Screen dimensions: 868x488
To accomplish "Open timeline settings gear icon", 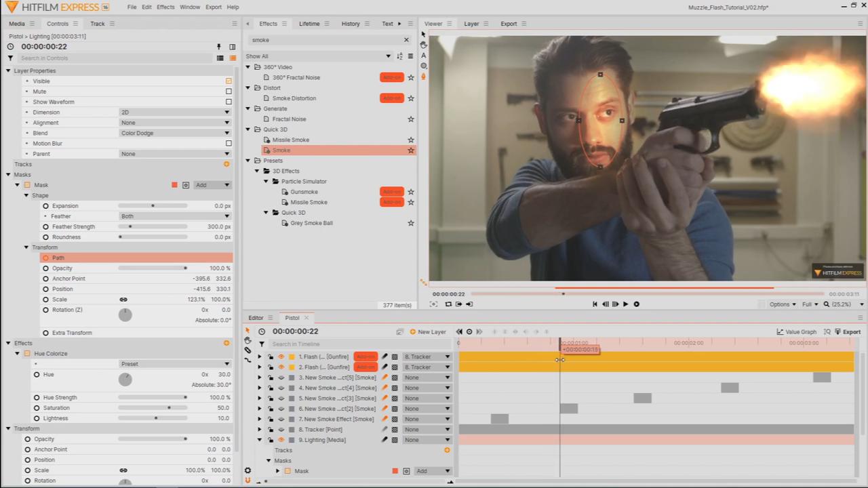I will 248,470.
